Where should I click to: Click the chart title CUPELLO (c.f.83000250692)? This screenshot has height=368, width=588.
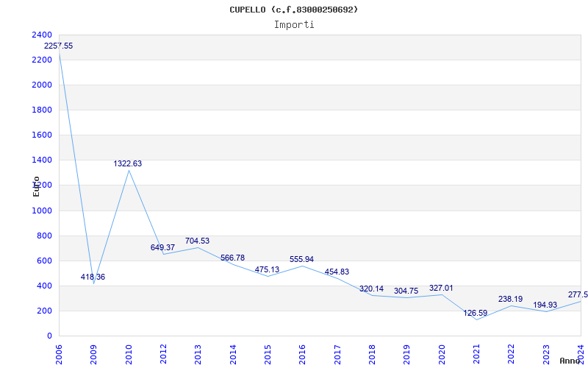tap(293, 10)
